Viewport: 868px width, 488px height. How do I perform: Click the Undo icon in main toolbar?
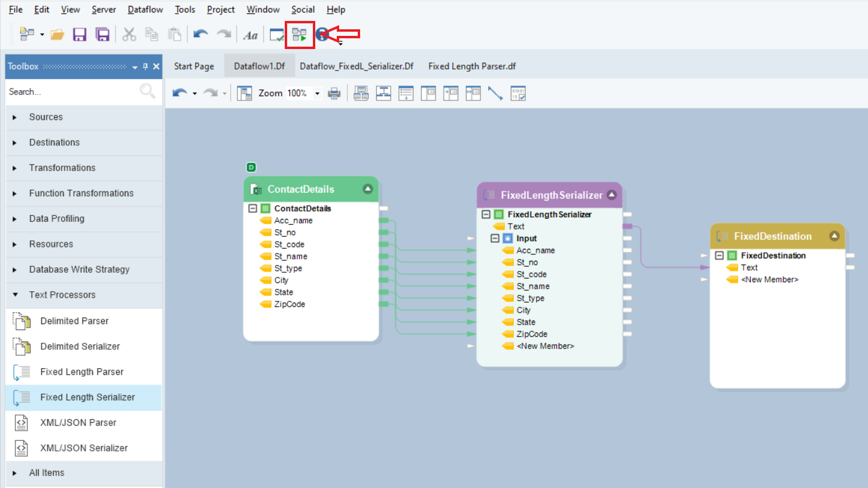click(x=201, y=35)
